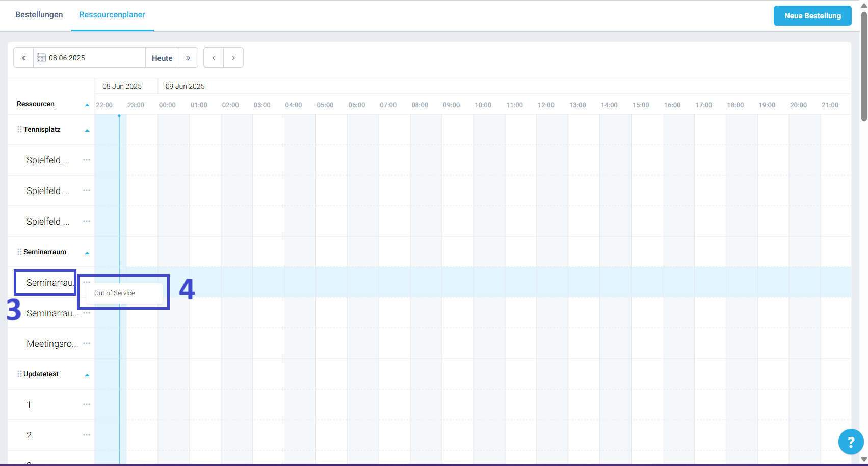Grab the Updatetest drag handle icon
The height and width of the screenshot is (466, 868).
(x=19, y=374)
